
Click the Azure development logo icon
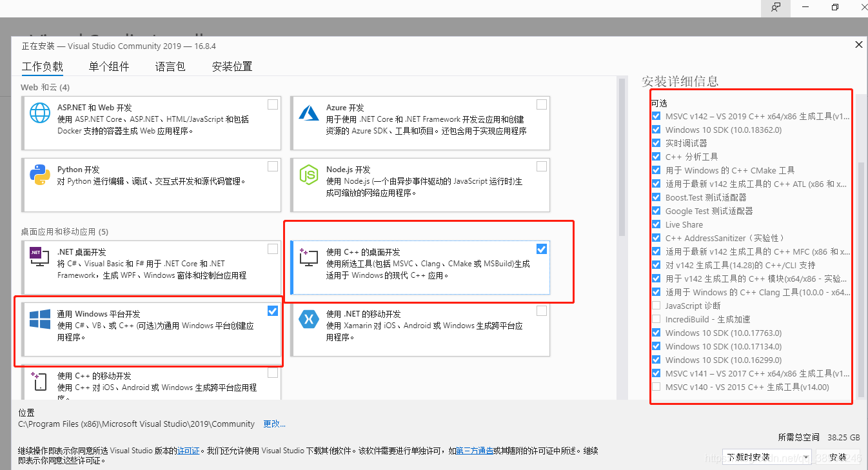click(310, 113)
